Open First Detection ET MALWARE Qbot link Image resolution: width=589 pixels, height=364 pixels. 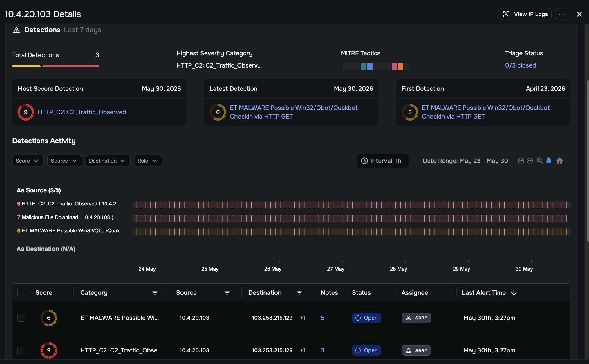click(486, 112)
